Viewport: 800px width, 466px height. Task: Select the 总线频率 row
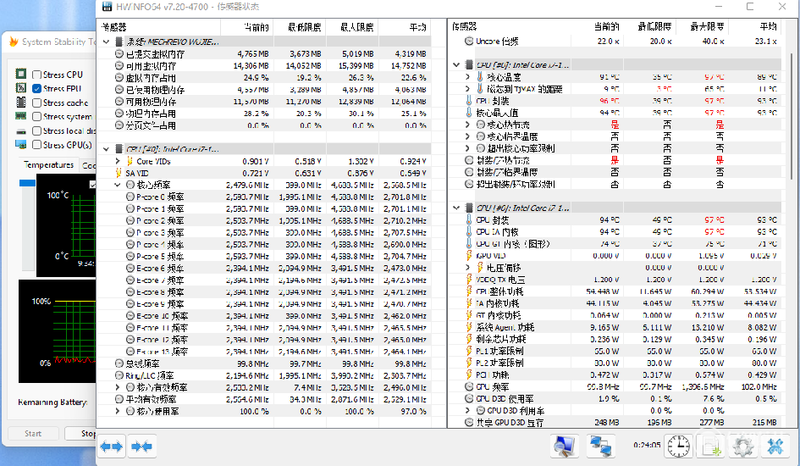(264, 363)
